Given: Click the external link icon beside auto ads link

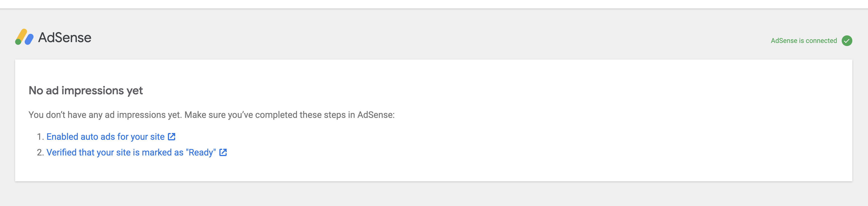Looking at the screenshot, I should (x=172, y=136).
